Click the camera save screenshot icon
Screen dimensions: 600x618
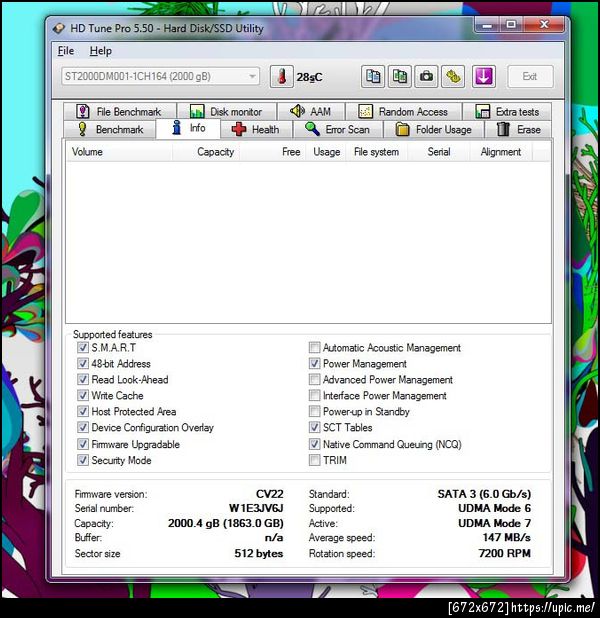(x=426, y=76)
